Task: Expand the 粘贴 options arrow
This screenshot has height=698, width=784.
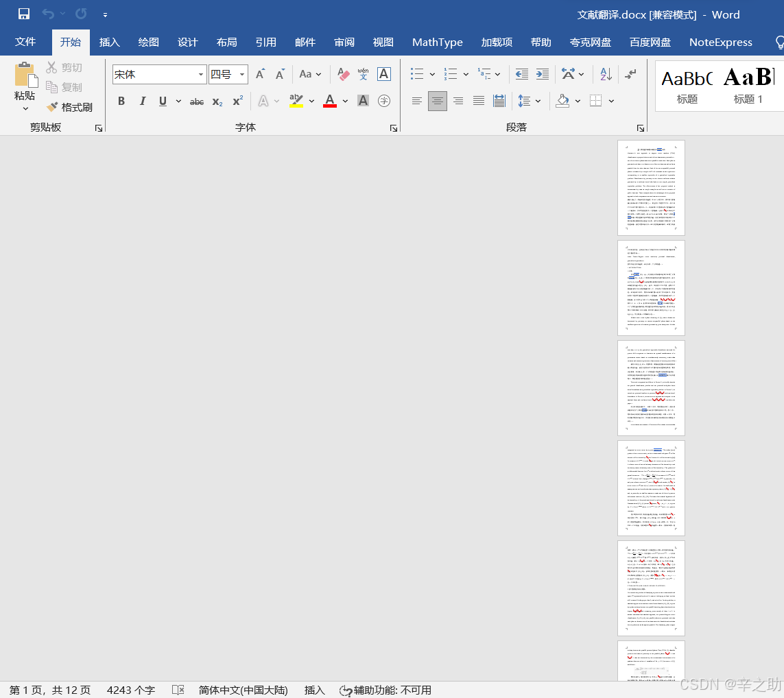Action: coord(25,109)
